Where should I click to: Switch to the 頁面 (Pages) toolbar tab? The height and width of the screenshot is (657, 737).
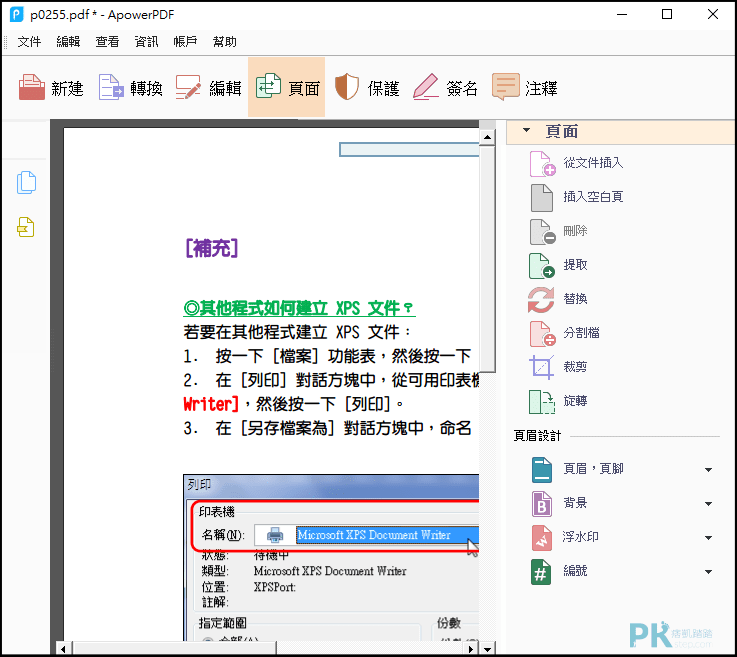(x=286, y=87)
